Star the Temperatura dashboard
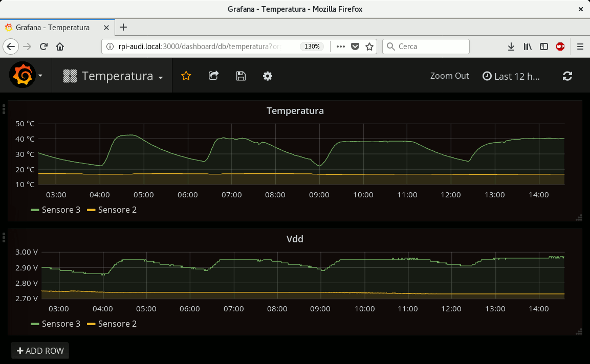590x364 pixels. [x=186, y=76]
